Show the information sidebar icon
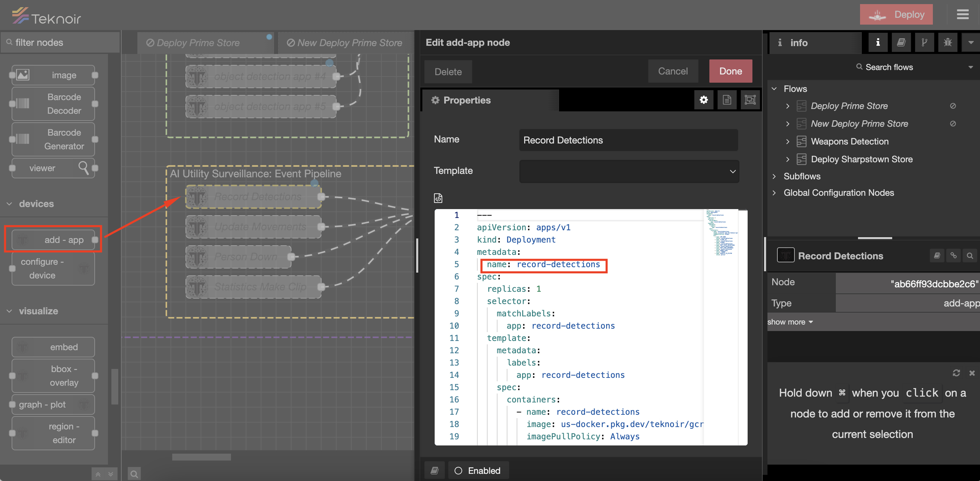This screenshot has height=481, width=980. (878, 42)
